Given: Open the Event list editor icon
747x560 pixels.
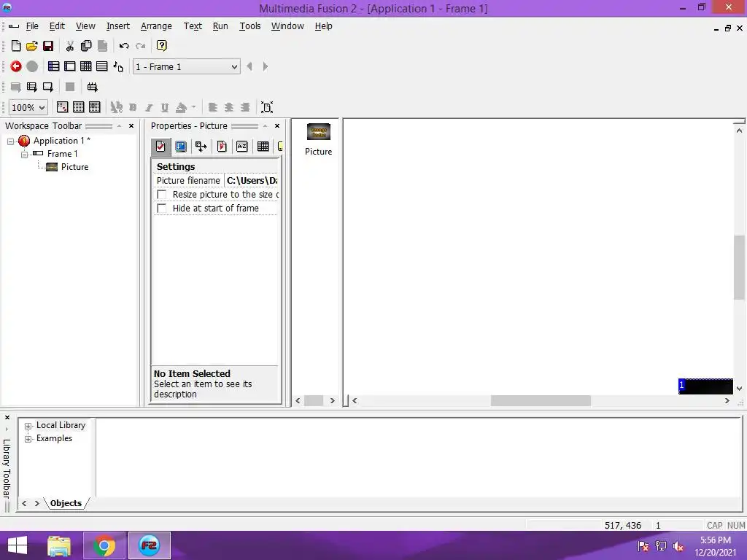Looking at the screenshot, I should coord(102,66).
